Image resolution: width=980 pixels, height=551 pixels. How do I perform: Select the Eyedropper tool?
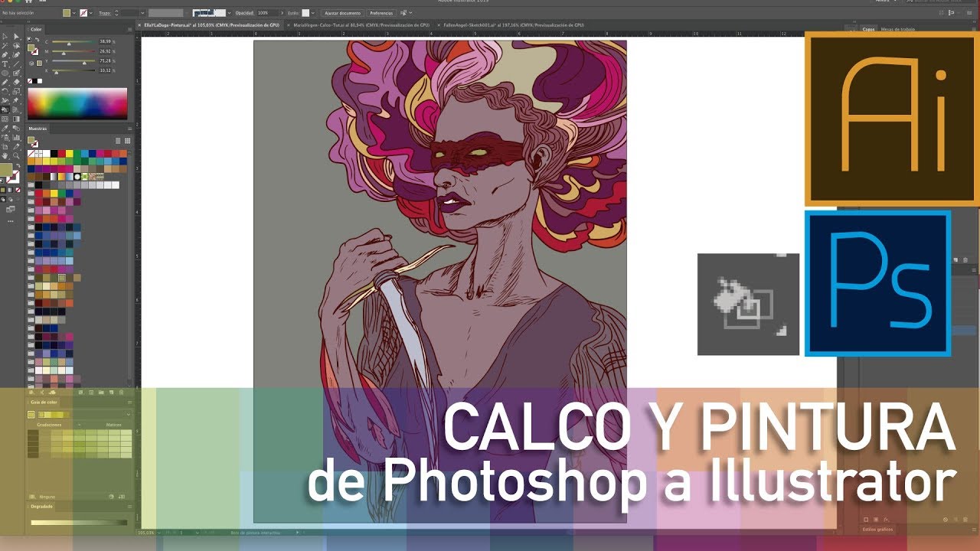coord(5,129)
